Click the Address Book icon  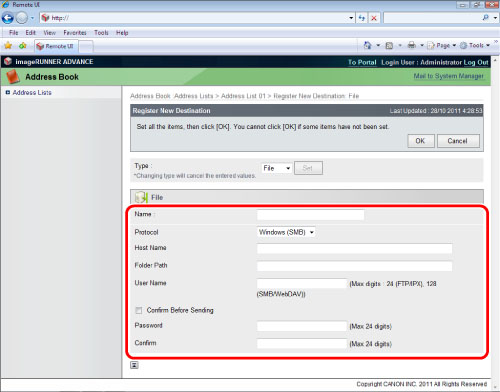pyautogui.click(x=13, y=77)
